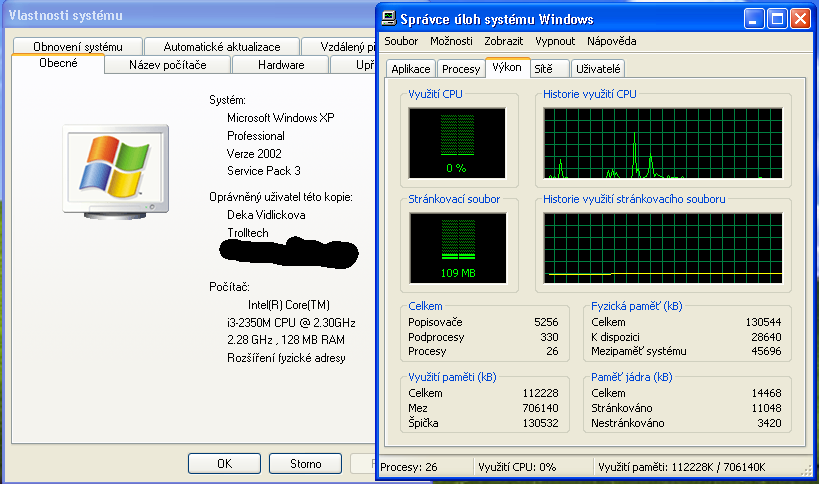Viewport: 819px width, 484px height.
Task: Click the Fyzická paměť Celkem value 130544
Action: pyautogui.click(x=763, y=322)
